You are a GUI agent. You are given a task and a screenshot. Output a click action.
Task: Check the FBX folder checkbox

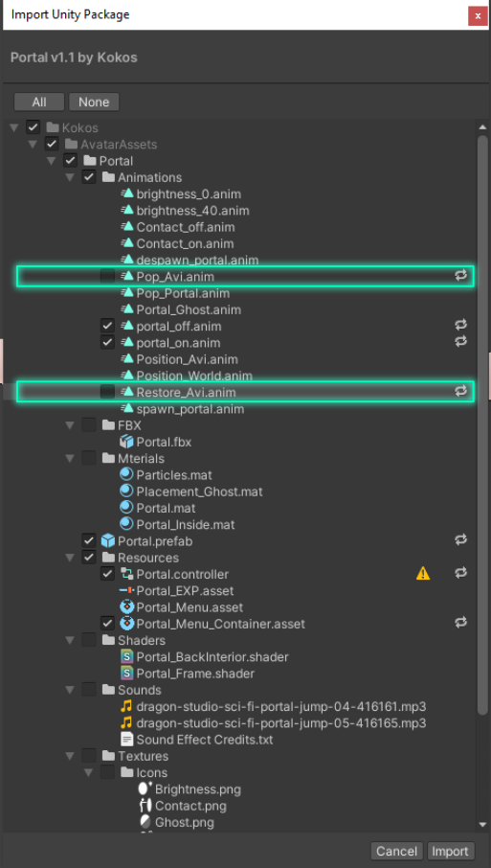pyautogui.click(x=89, y=425)
